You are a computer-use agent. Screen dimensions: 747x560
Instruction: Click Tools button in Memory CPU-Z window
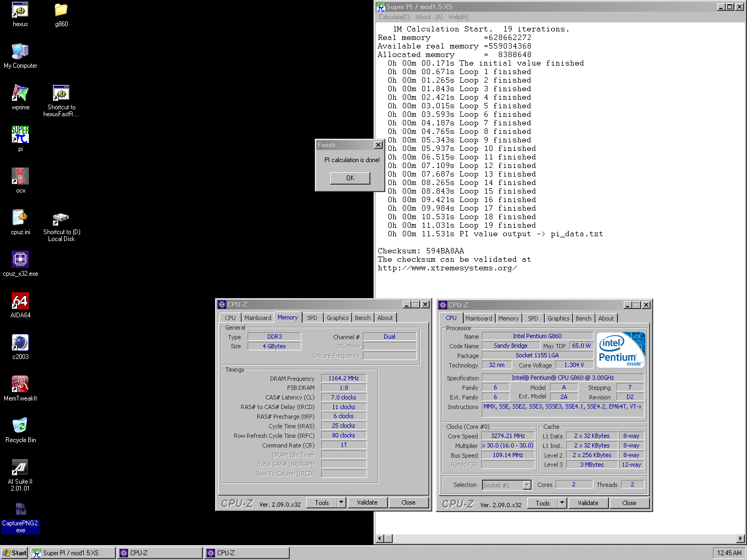click(322, 502)
